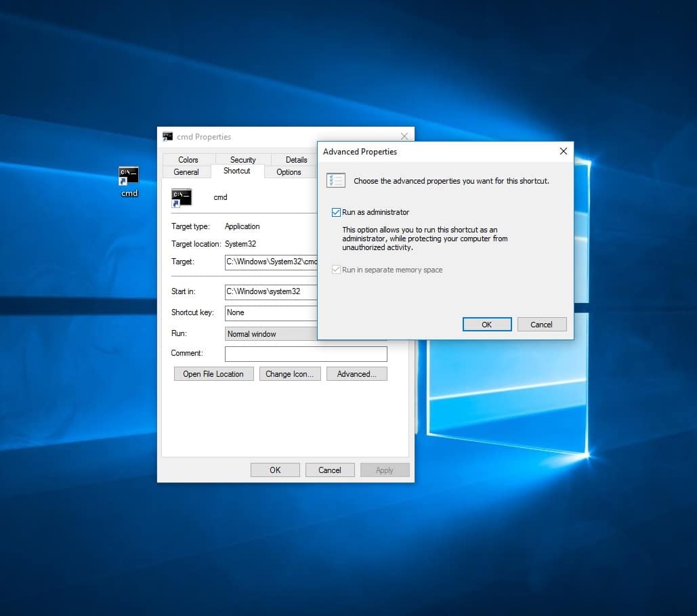This screenshot has width=697, height=616.
Task: Switch to the Security tab
Action: pos(242,160)
